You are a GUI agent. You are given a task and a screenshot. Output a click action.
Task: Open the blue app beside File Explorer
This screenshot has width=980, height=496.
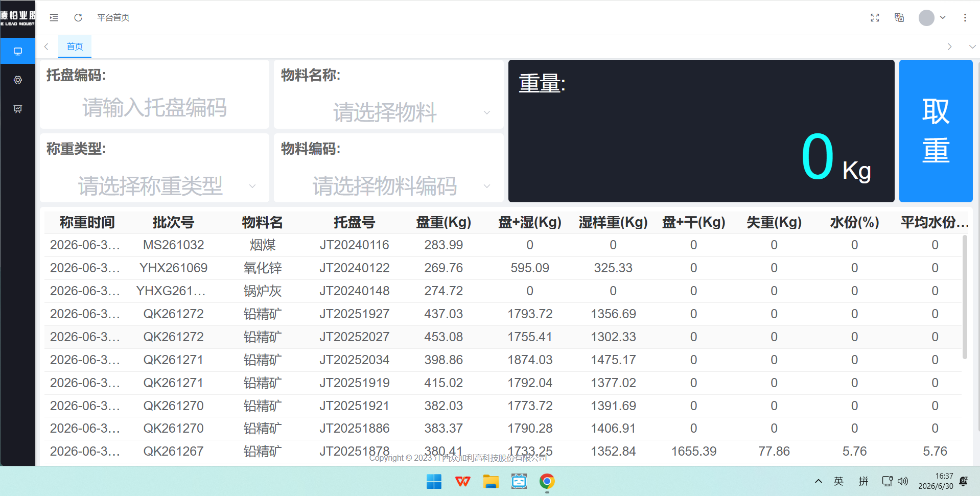coord(519,481)
